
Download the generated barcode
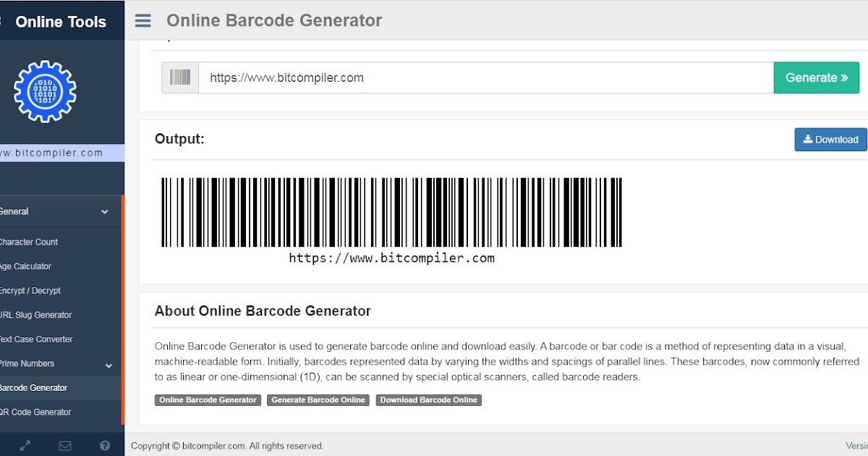[830, 139]
